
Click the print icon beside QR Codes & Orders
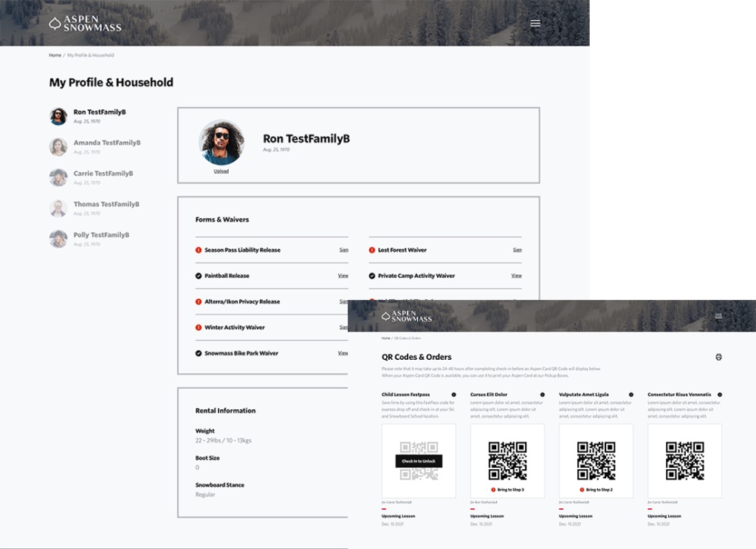(x=718, y=357)
